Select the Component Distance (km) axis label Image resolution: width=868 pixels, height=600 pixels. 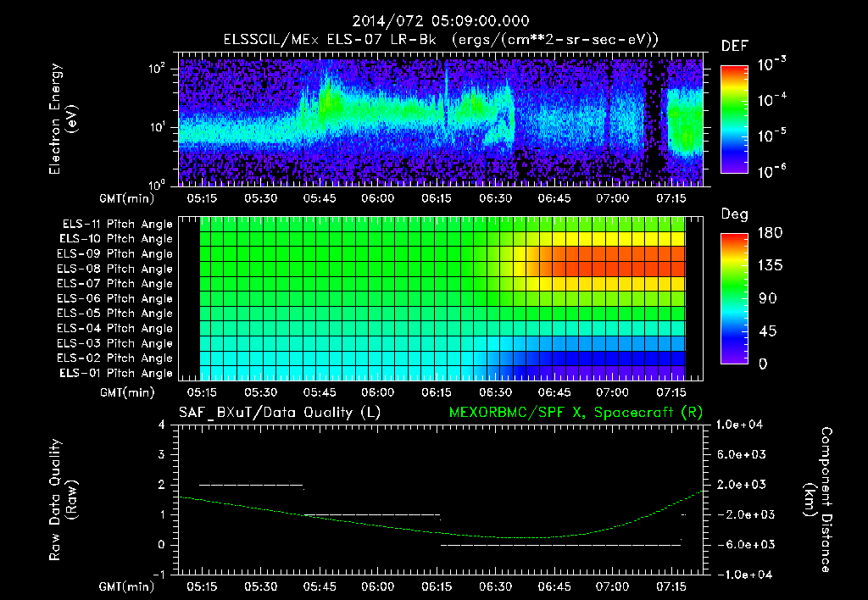click(817, 500)
